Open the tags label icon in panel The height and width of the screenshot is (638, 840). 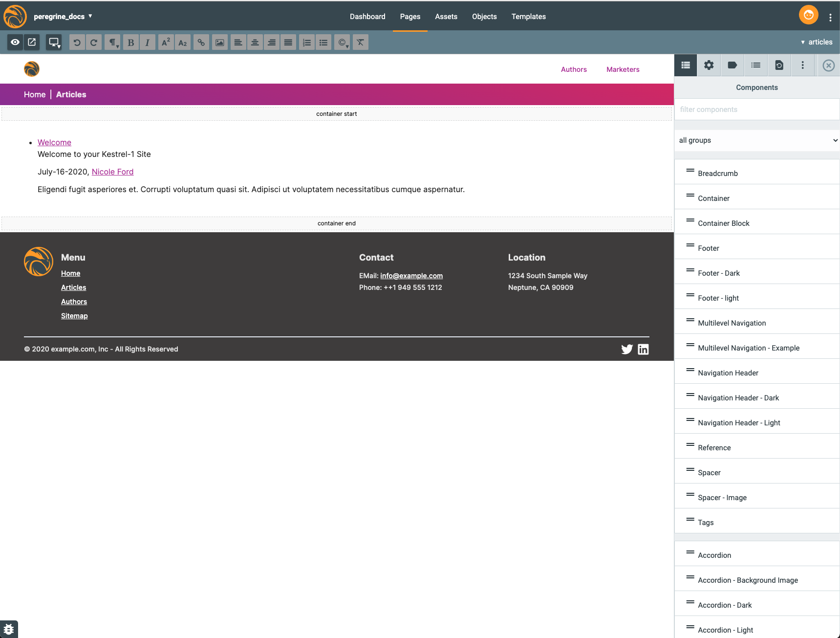pyautogui.click(x=732, y=65)
